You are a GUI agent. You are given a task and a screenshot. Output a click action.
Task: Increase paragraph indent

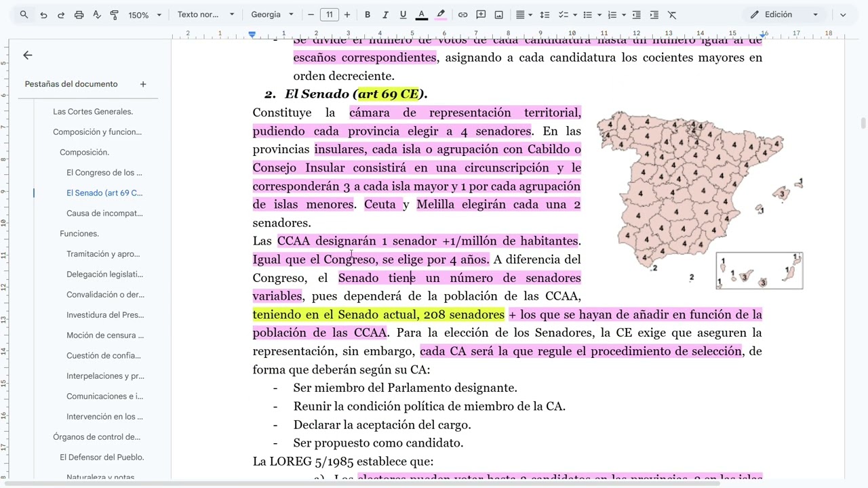(654, 14)
